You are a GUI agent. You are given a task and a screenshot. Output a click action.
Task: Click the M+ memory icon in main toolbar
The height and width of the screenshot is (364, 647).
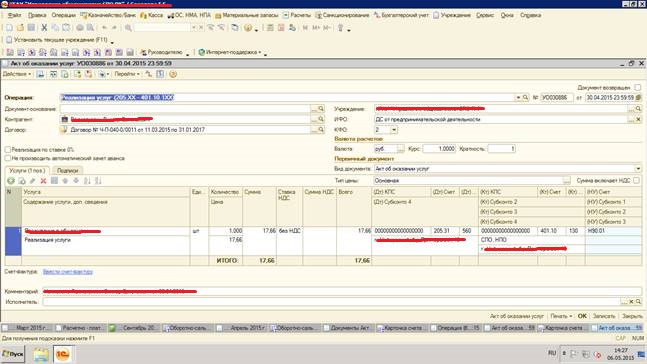(316, 28)
